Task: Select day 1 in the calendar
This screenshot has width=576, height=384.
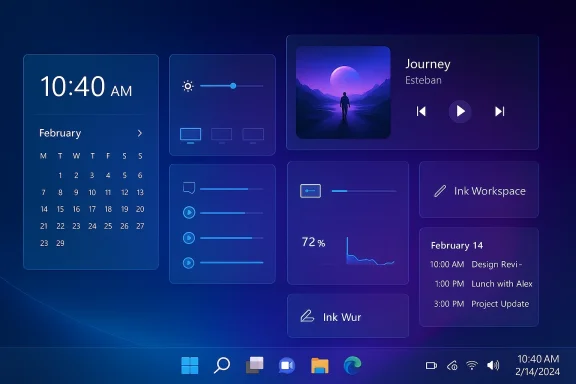Action: (x=60, y=175)
